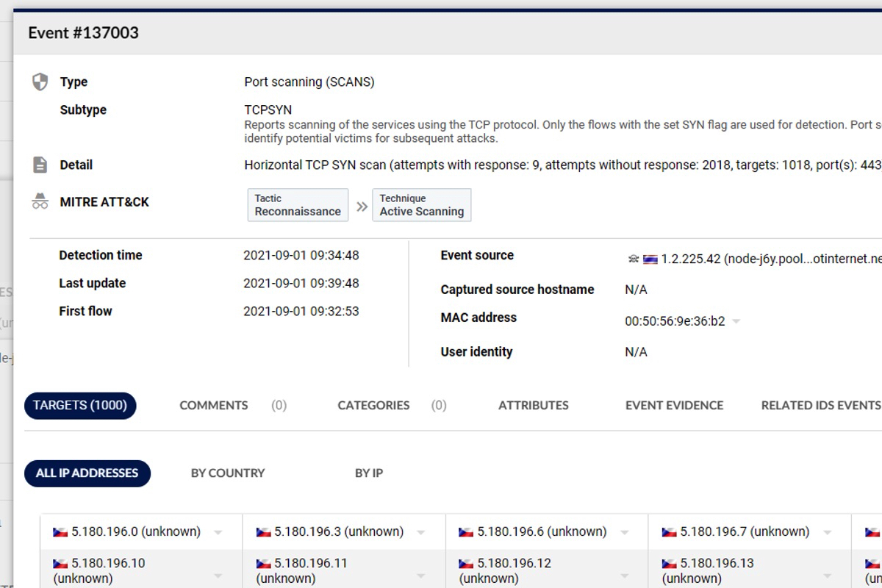
Task: Open dropdown arrow for 5.180.196.3
Action: point(421,532)
